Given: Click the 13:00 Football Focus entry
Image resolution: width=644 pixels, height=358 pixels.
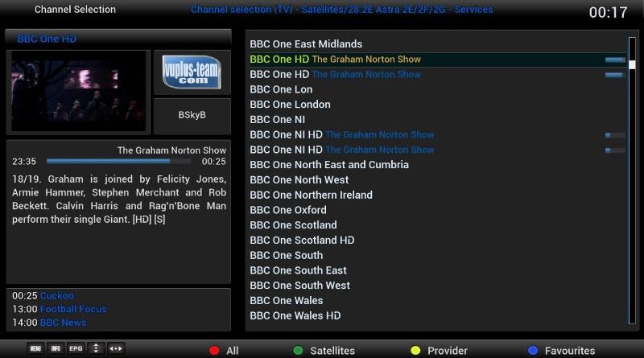Looking at the screenshot, I should (x=59, y=309).
